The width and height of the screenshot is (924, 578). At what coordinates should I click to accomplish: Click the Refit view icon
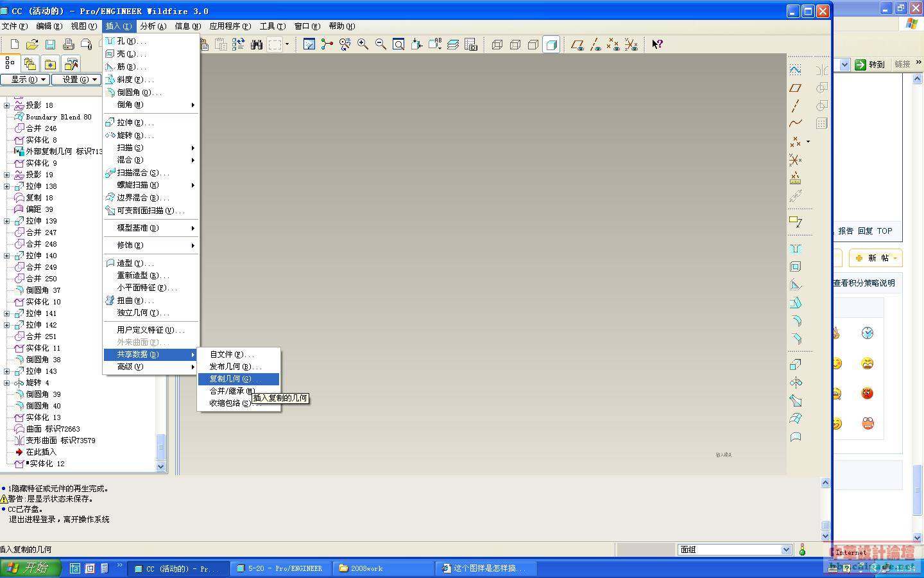click(398, 44)
